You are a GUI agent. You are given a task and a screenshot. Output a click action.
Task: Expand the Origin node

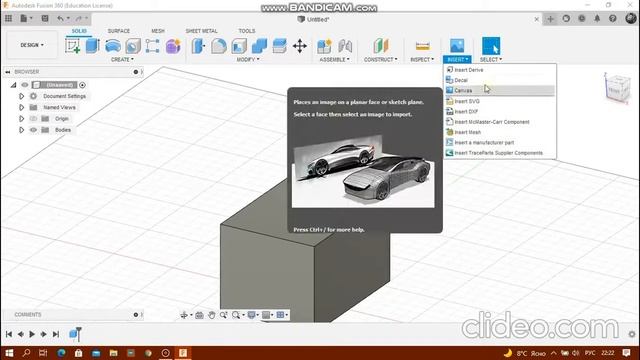(22, 119)
